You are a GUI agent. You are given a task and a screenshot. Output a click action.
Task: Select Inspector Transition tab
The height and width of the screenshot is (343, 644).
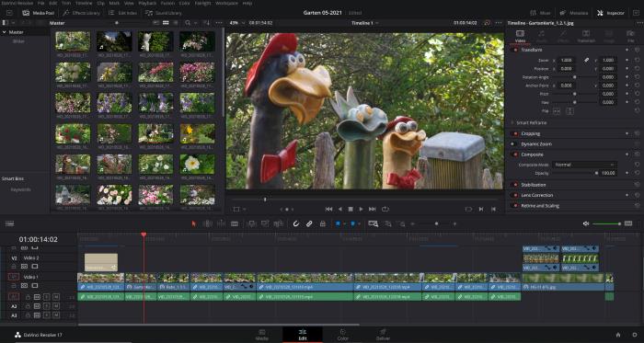(x=586, y=36)
